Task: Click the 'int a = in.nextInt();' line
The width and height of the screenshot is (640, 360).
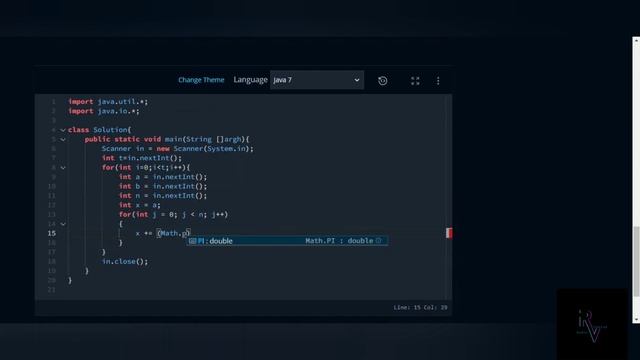Action: pyautogui.click(x=163, y=177)
